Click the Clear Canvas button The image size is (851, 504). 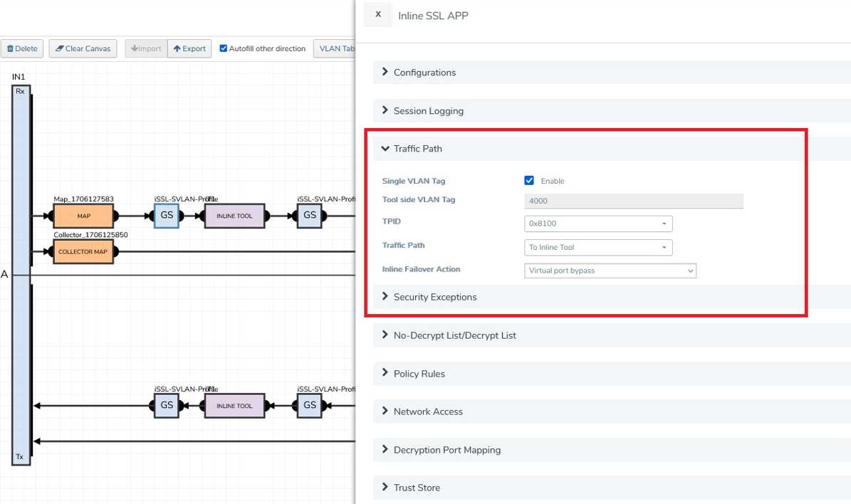click(83, 48)
